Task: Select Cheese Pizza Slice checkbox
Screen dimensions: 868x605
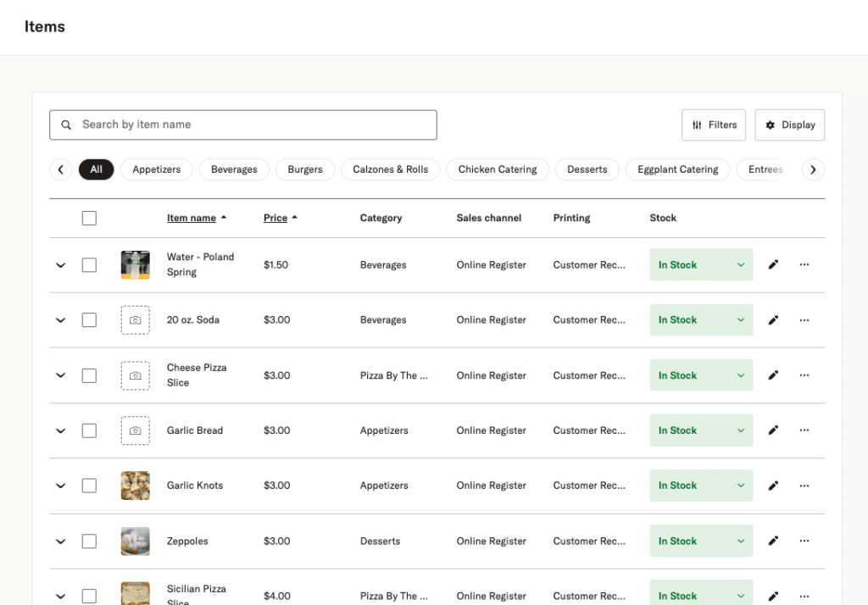Action: (x=89, y=375)
